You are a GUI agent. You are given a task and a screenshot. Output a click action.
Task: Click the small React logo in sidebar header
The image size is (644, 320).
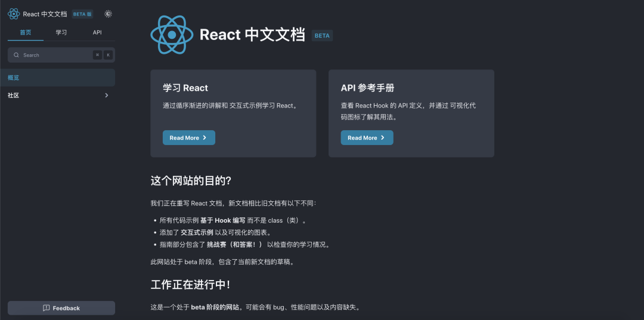tap(14, 14)
